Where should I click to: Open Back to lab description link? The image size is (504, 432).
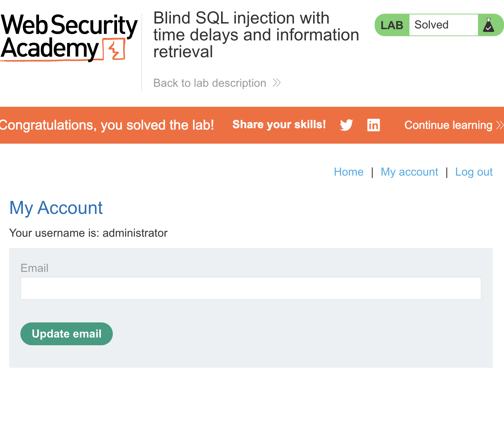210,83
